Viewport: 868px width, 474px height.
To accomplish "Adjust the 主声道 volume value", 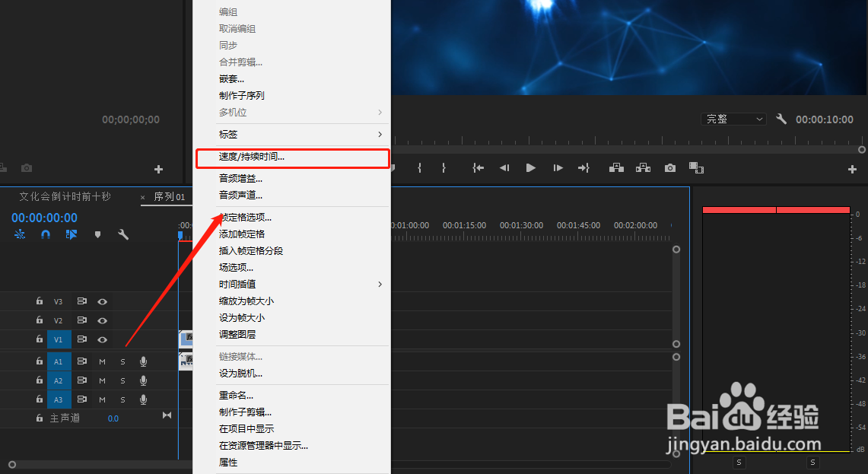I will point(113,417).
